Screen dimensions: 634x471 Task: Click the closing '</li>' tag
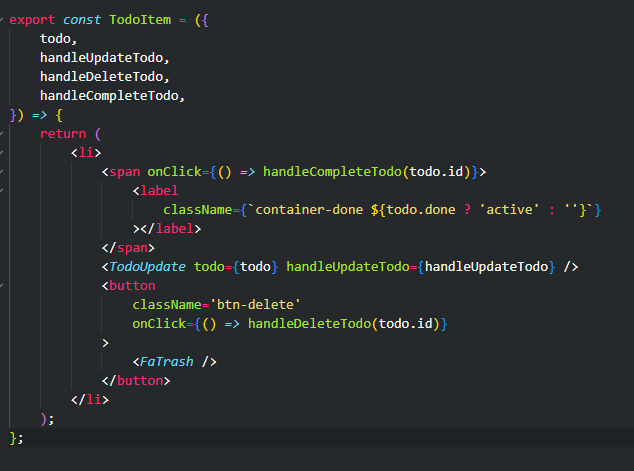click(x=90, y=400)
